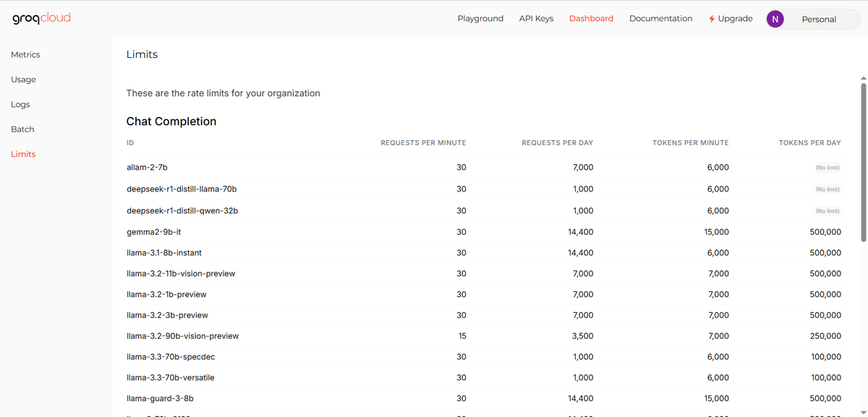Screen dimensions: 868x417
Task: Open the Personal organization switcher
Action: click(819, 20)
